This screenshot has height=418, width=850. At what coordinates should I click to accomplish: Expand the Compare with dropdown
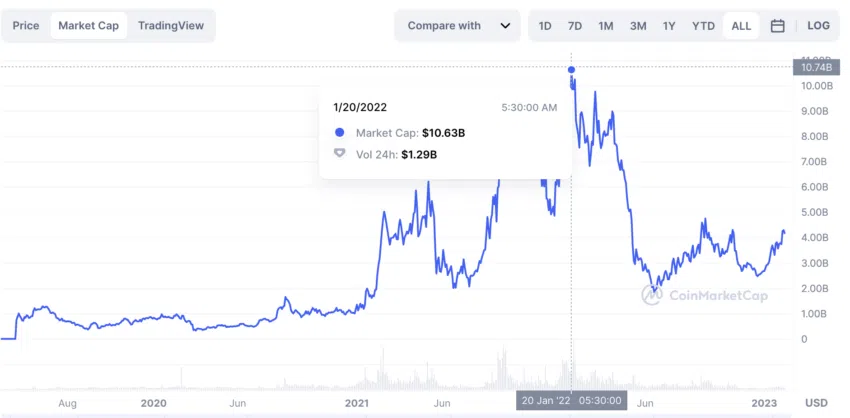[458, 25]
